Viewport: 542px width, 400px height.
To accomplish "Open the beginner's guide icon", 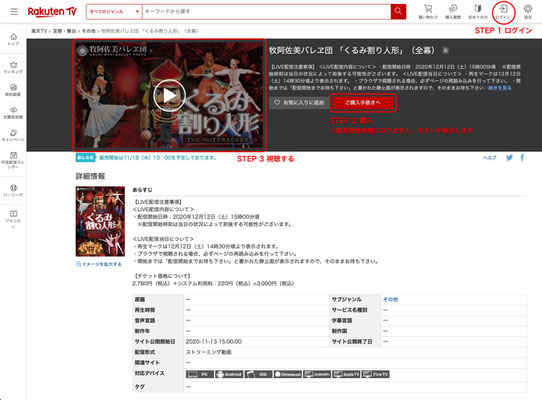I will click(478, 11).
